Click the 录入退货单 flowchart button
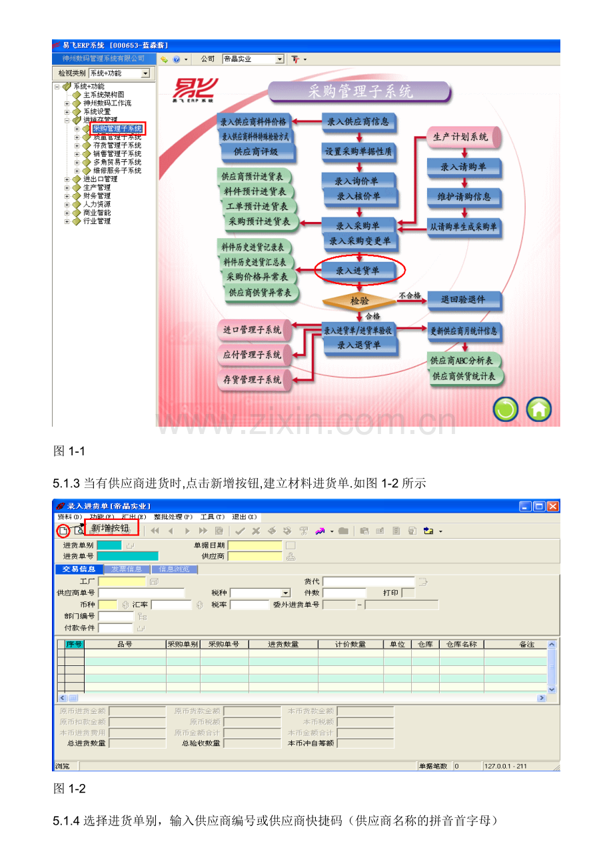Viewport: 613px width, 868px height. pyautogui.click(x=359, y=345)
